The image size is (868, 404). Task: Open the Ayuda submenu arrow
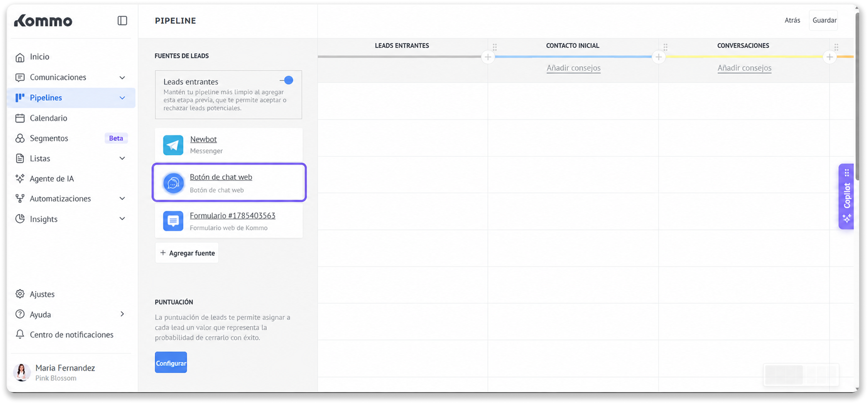tap(122, 314)
